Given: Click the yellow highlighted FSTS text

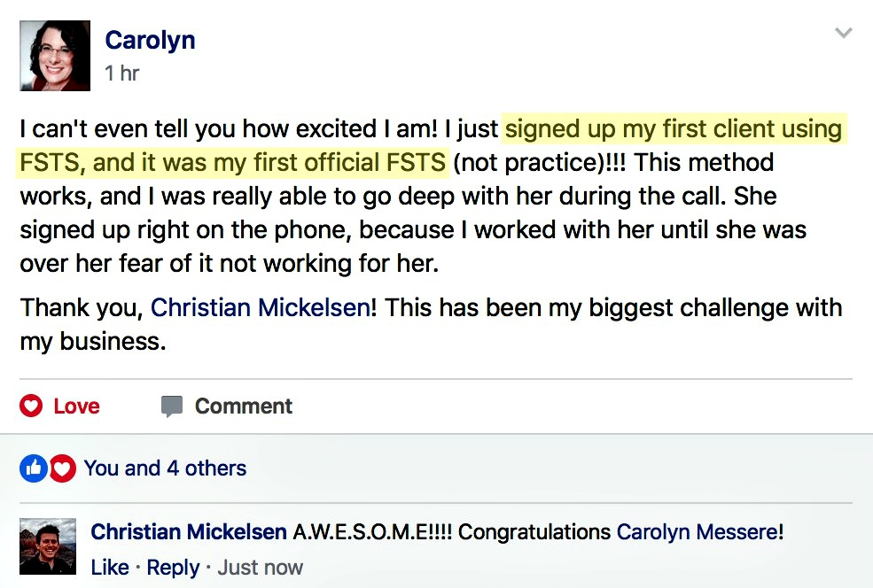Looking at the screenshot, I should [232, 162].
